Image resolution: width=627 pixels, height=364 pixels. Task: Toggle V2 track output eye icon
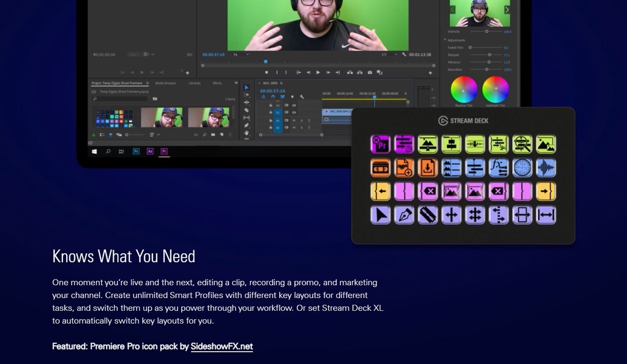tap(294, 105)
